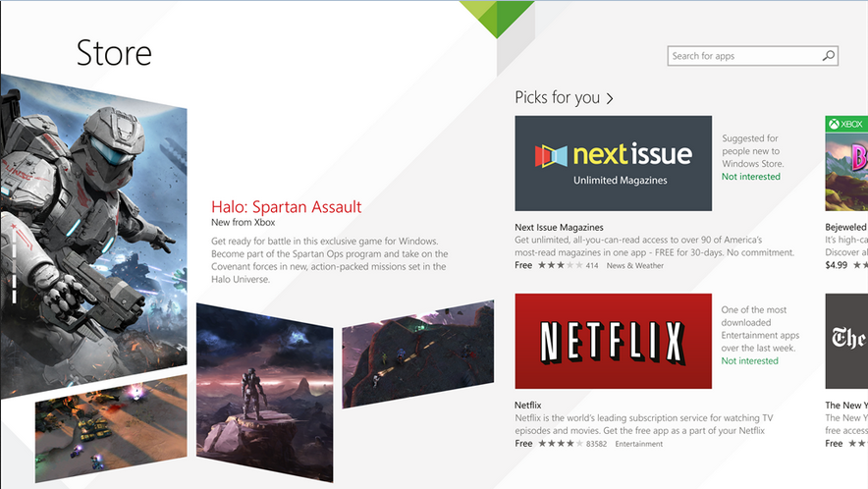View the Halo tank battle screenshot
The height and width of the screenshot is (489, 868).
[111, 429]
